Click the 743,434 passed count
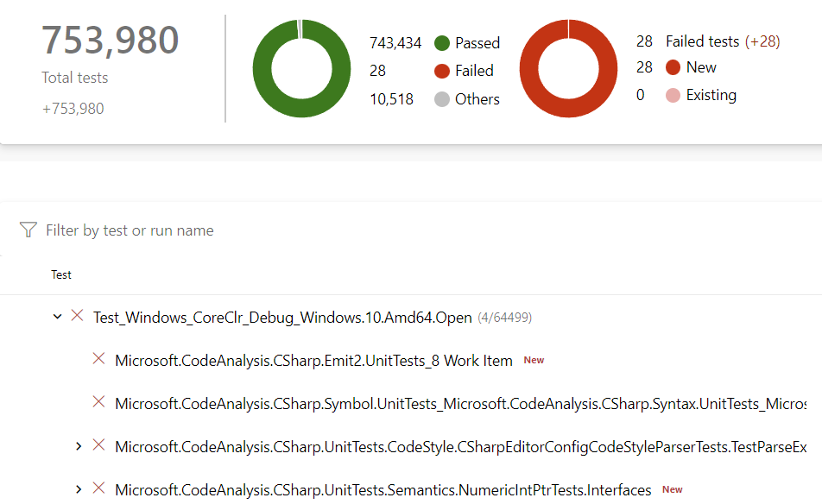 [395, 43]
